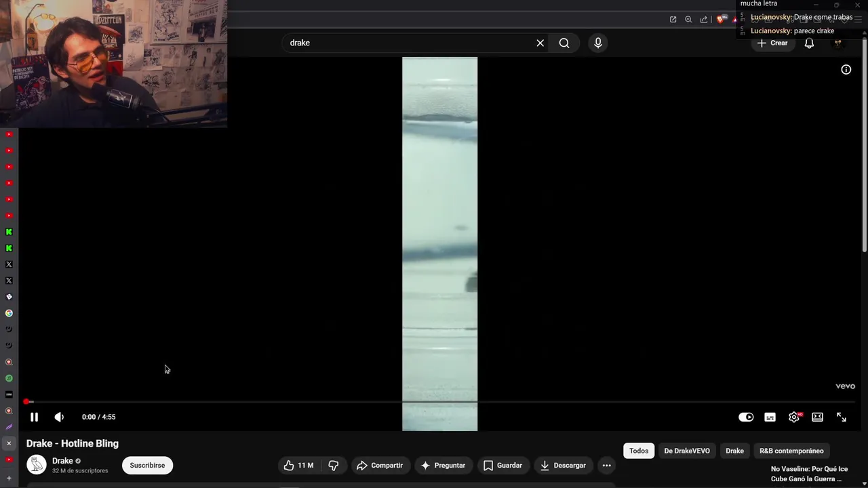This screenshot has height=488, width=868.
Task: Open the Drake channel name link
Action: pos(62,461)
